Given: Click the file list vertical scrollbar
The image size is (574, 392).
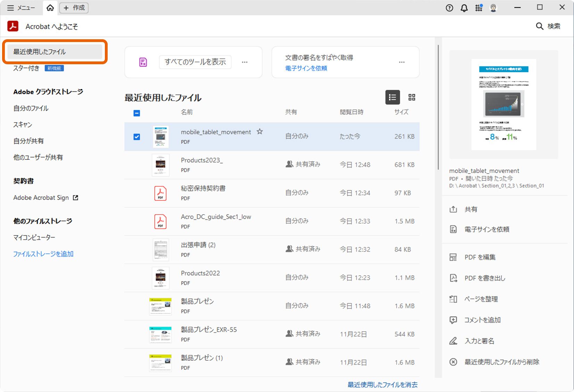Looking at the screenshot, I should pos(438,108).
